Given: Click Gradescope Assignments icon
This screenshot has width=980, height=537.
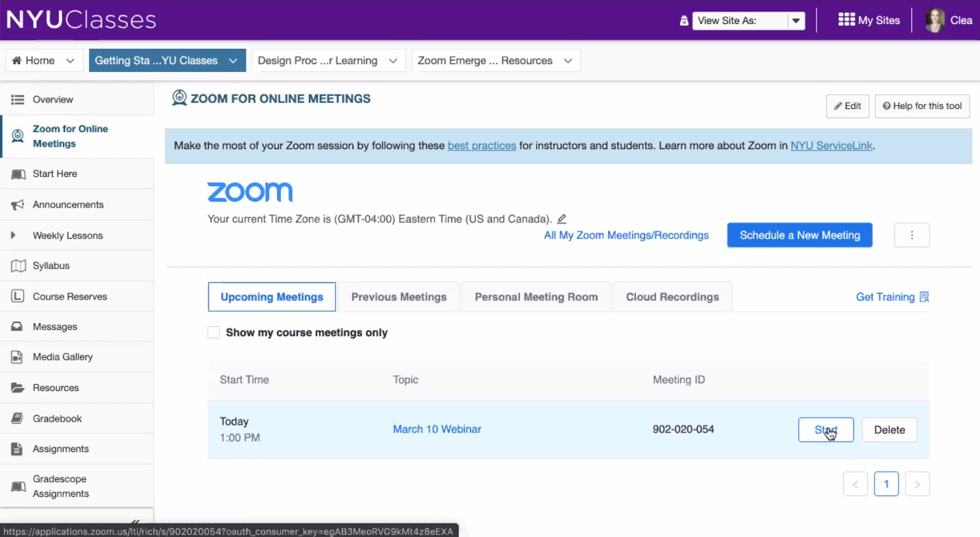Looking at the screenshot, I should click(18, 486).
